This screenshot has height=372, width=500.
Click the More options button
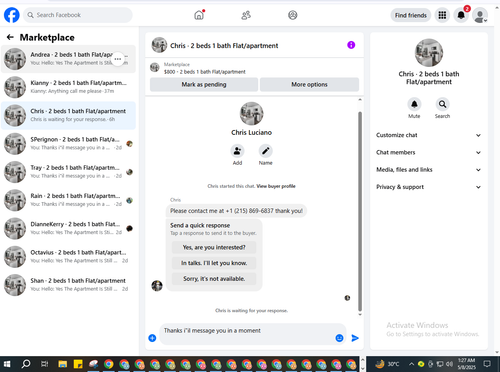tap(309, 84)
